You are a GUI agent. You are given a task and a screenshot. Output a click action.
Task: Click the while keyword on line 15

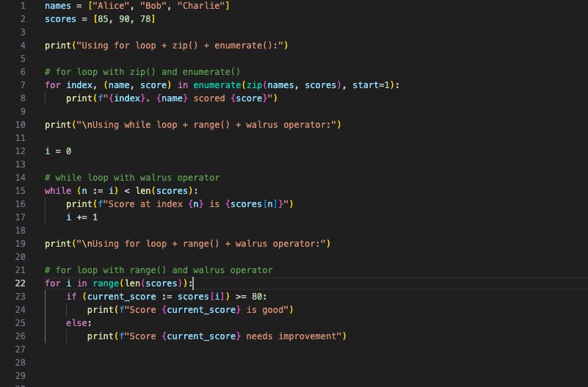[58, 191]
